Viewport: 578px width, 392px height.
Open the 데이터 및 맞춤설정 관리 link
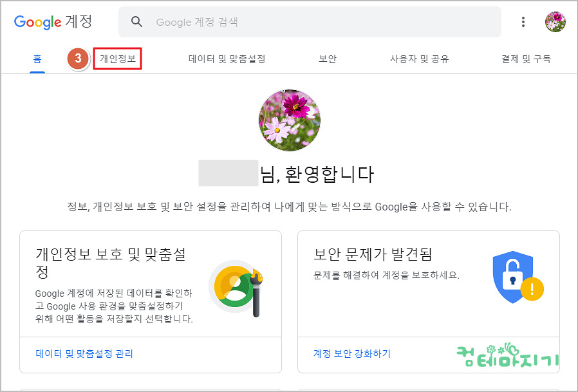click(x=84, y=353)
